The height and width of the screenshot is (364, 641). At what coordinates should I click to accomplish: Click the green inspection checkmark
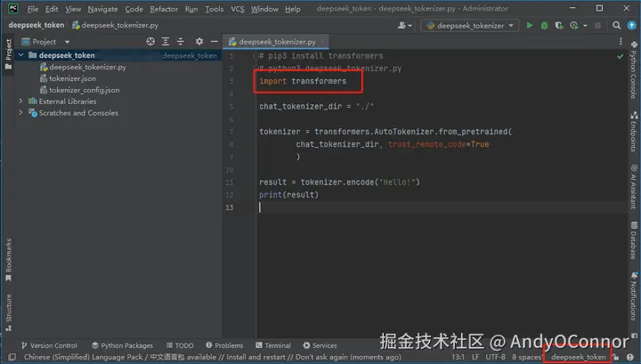[621, 56]
